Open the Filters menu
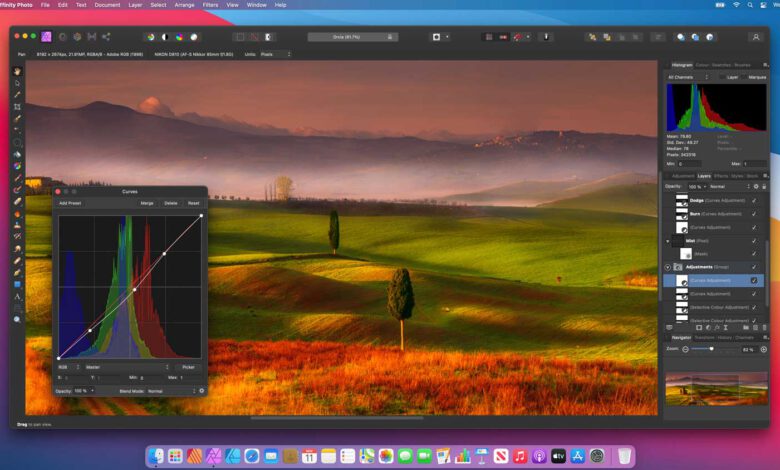The height and width of the screenshot is (470, 780). click(x=210, y=5)
